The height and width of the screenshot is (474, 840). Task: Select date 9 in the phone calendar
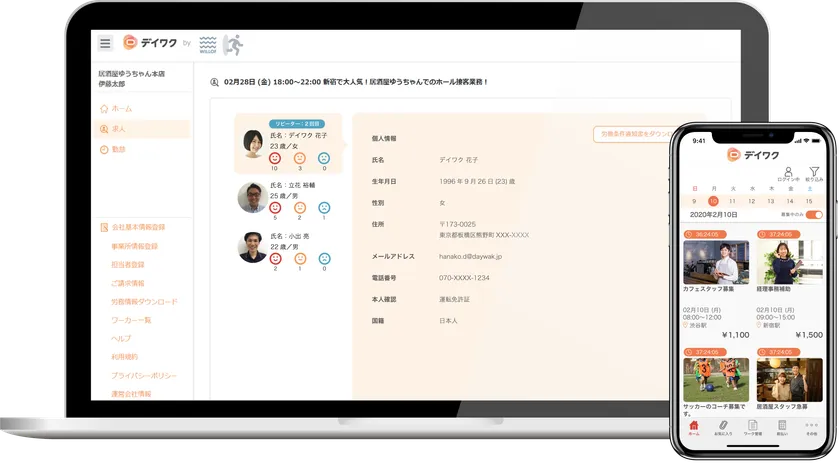tap(694, 201)
